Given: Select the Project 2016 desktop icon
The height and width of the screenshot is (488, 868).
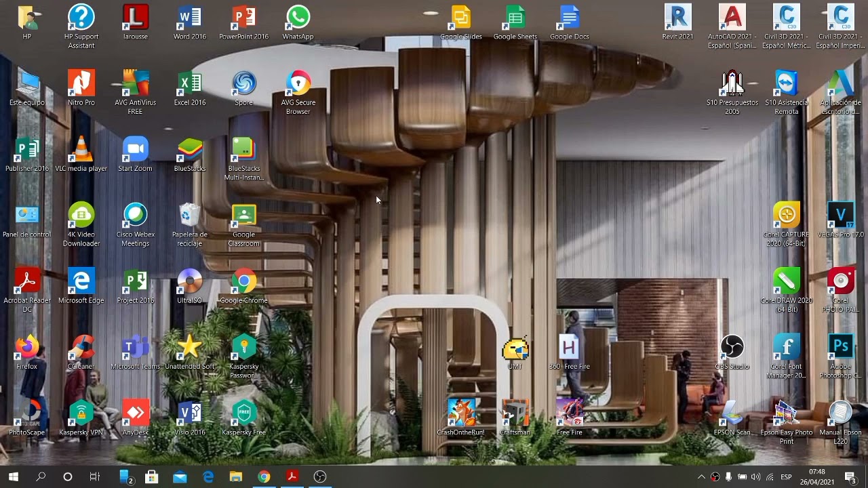Looking at the screenshot, I should tap(136, 285).
